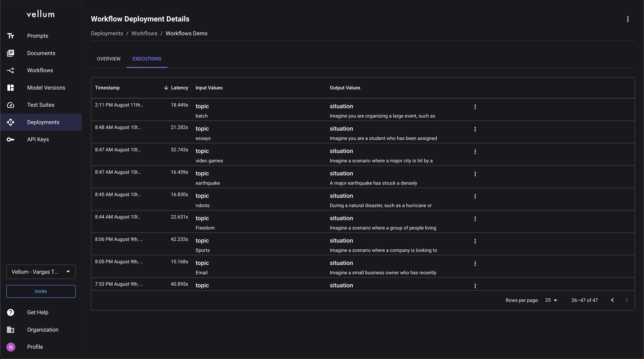Screen dimensions: 644x359
Task: Click the Test Suites gauge icon
Action: tap(10, 105)
